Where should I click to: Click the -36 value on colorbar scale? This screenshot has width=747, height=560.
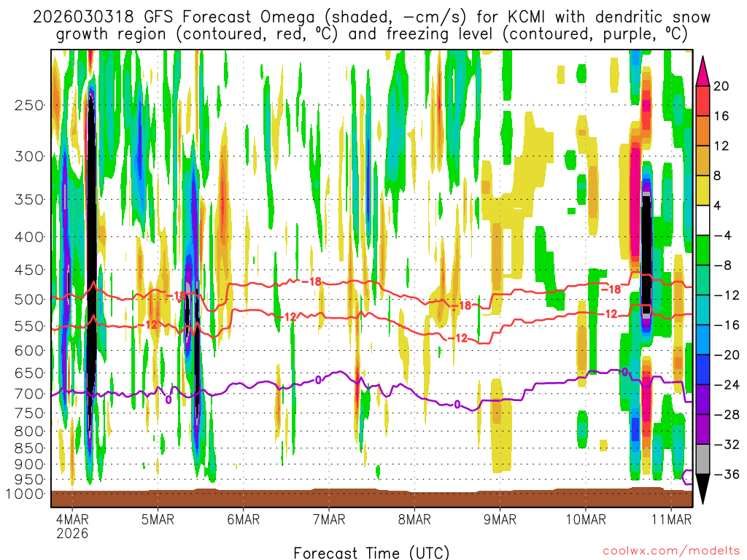[x=727, y=474]
